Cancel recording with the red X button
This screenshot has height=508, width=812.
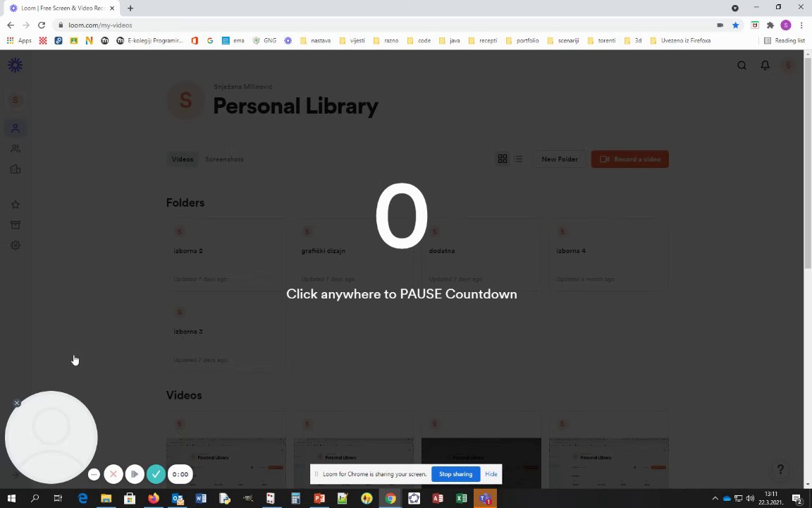pyautogui.click(x=113, y=474)
